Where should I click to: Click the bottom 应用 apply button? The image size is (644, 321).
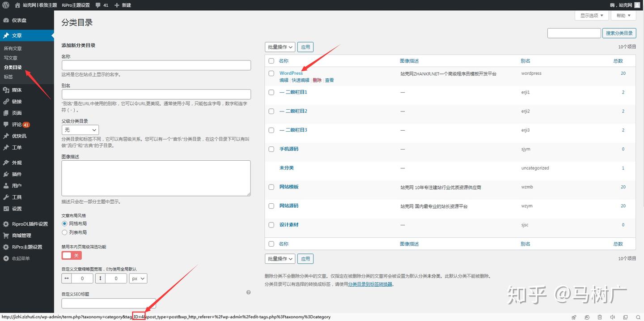click(x=305, y=259)
